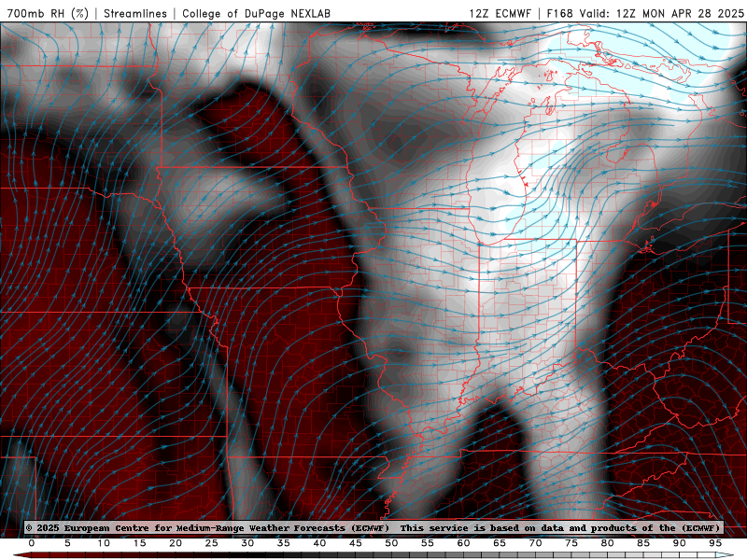Click the '20' value on RH color scale
The image size is (747, 560).
tap(176, 543)
